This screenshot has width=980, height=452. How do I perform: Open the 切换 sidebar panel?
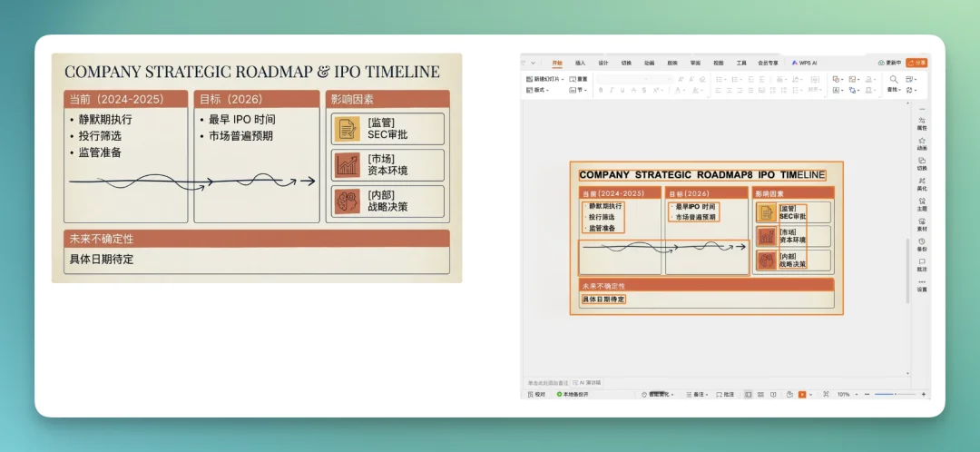[x=922, y=163]
